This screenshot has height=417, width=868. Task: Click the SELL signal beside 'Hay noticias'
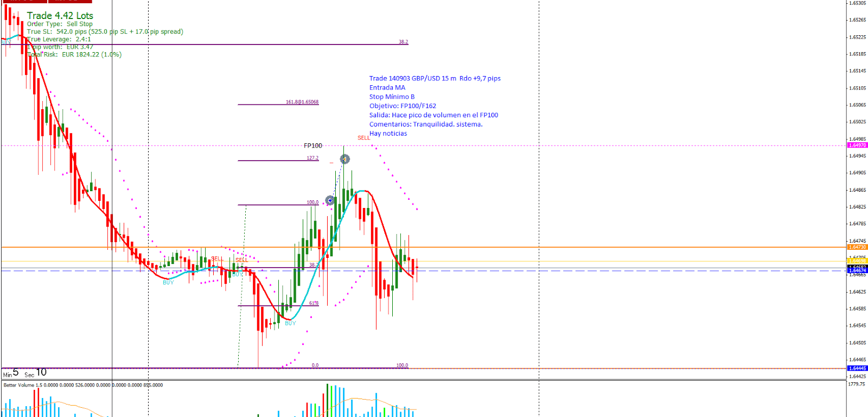click(x=363, y=138)
